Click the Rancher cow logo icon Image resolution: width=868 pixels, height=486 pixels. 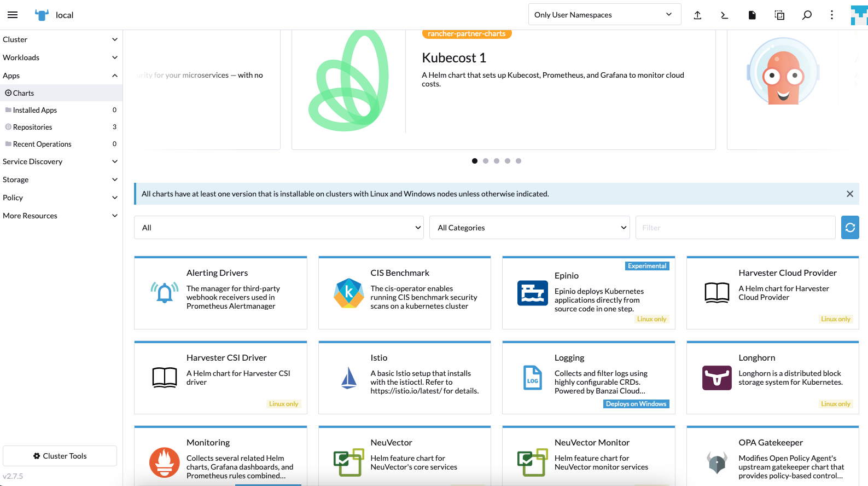tap(42, 15)
